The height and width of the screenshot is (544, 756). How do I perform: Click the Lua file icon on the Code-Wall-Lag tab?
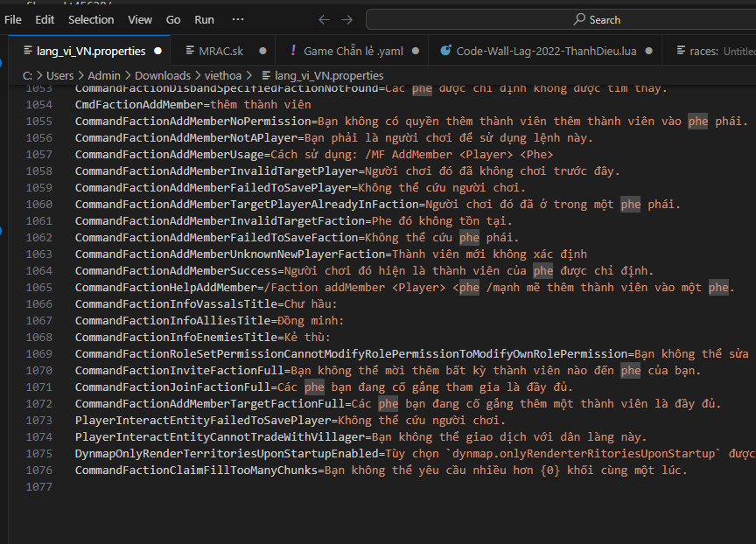(x=446, y=52)
